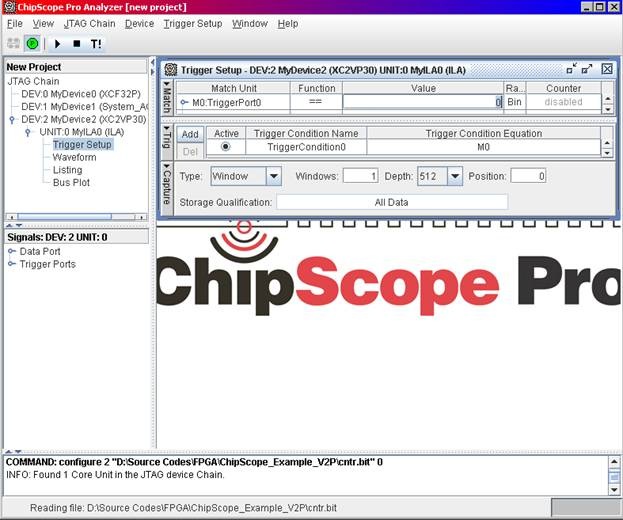This screenshot has height=520, width=623.
Task: Open Bus Plot in project tree
Action: click(x=71, y=183)
